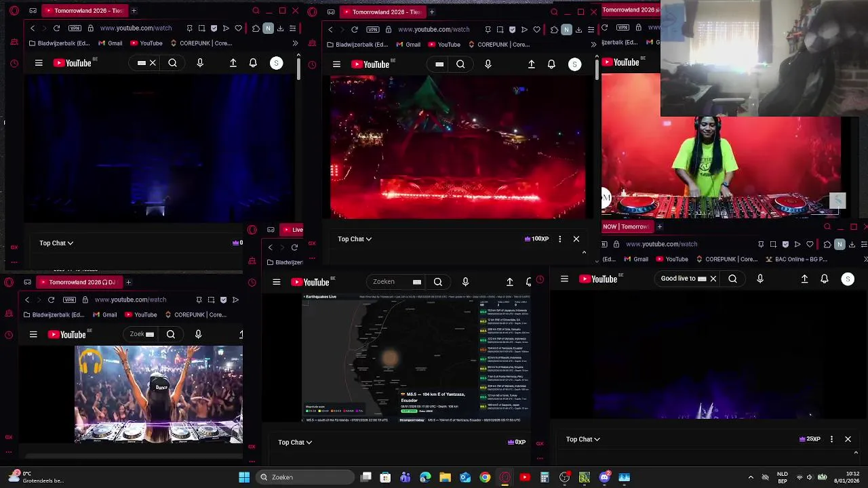868x488 pixels.
Task: Open BAC Online bookmark in bottom-right window
Action: click(x=797, y=259)
